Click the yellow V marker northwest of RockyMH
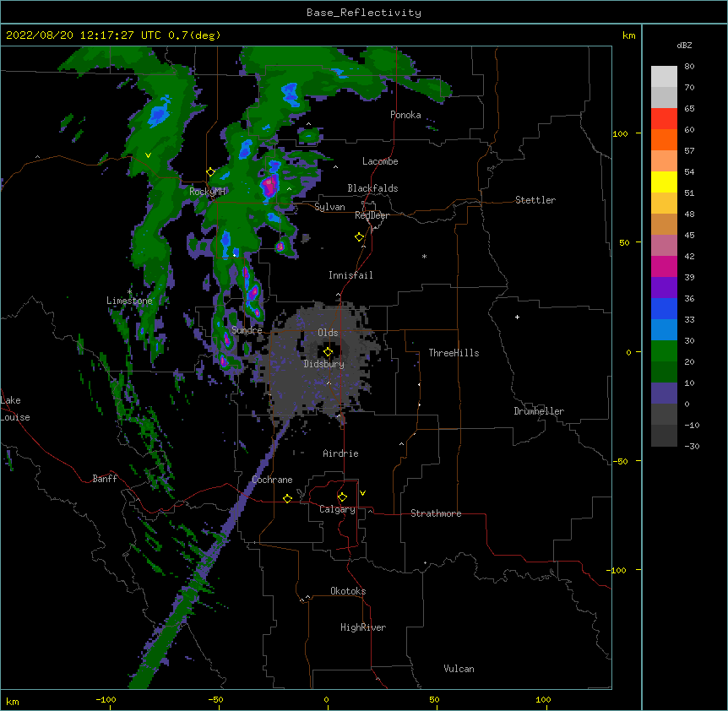Screen dimensions: 728x711 [x=148, y=155]
